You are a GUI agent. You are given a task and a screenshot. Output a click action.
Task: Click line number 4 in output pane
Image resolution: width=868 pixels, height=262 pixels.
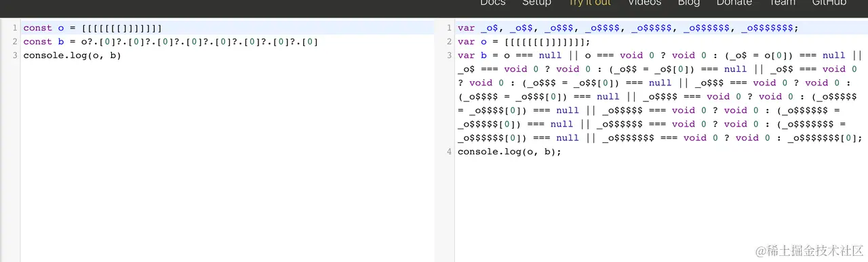(x=449, y=151)
